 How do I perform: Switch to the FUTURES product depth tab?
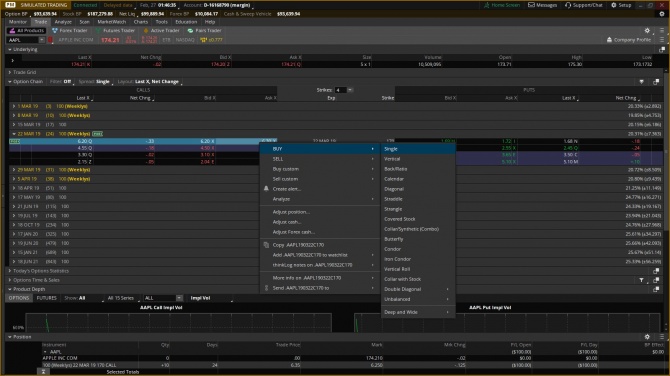coord(47,298)
